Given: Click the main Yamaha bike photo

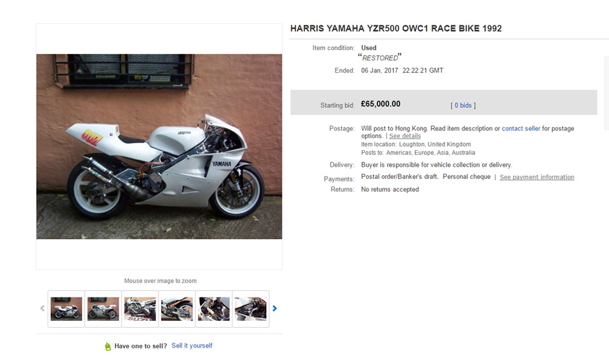Looking at the screenshot, I should pos(159,146).
